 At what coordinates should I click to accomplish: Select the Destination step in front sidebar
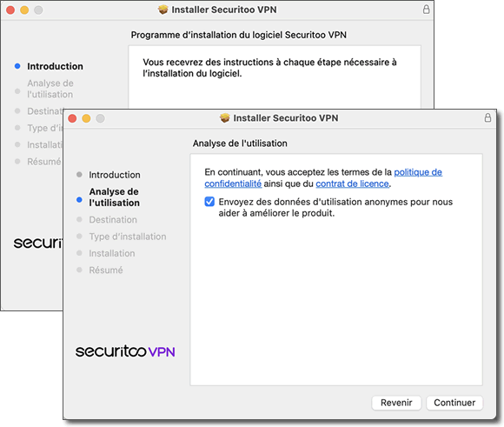click(x=113, y=219)
